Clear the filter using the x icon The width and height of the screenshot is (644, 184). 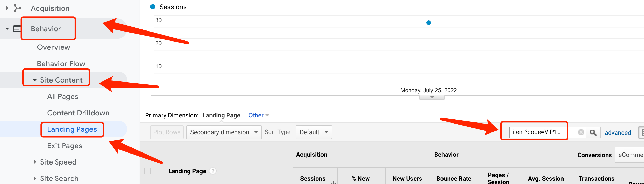(581, 132)
